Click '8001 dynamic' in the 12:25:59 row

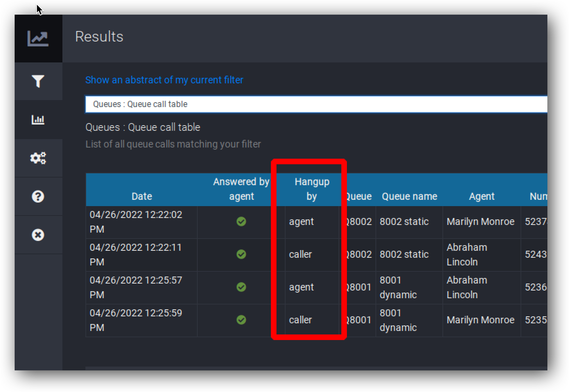click(398, 320)
